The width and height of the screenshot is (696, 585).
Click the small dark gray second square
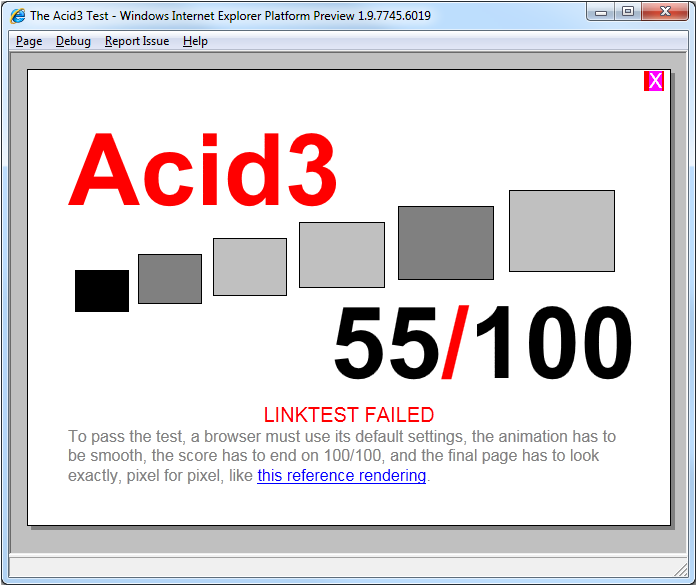[170, 279]
